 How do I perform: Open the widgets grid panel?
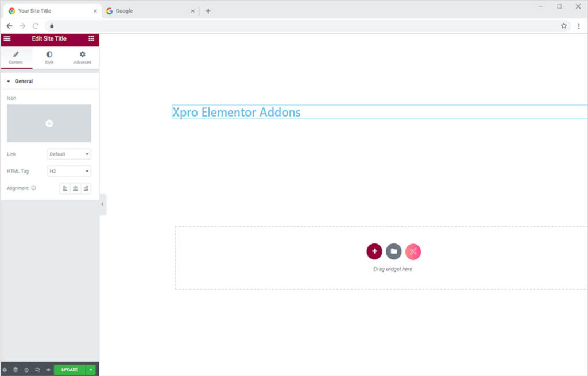[x=91, y=38]
